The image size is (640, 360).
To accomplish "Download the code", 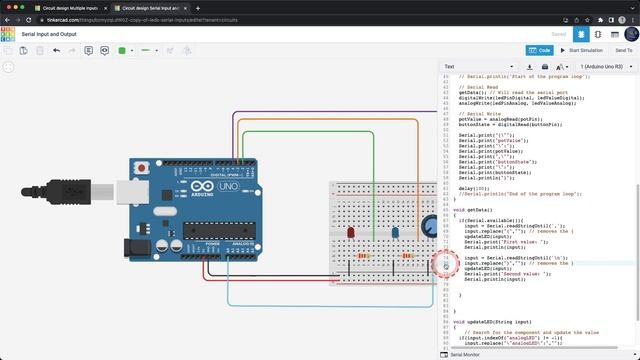I will [529, 67].
